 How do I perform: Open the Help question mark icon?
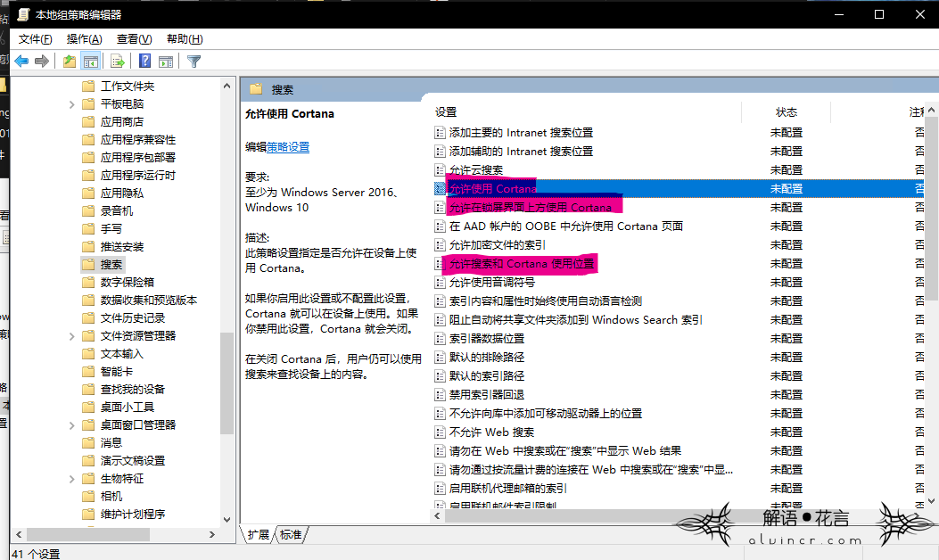tap(145, 62)
